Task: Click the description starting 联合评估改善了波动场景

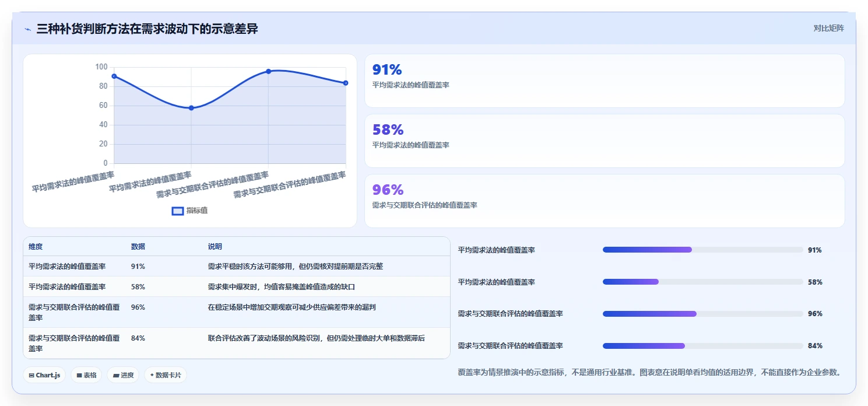Action: 317,338
